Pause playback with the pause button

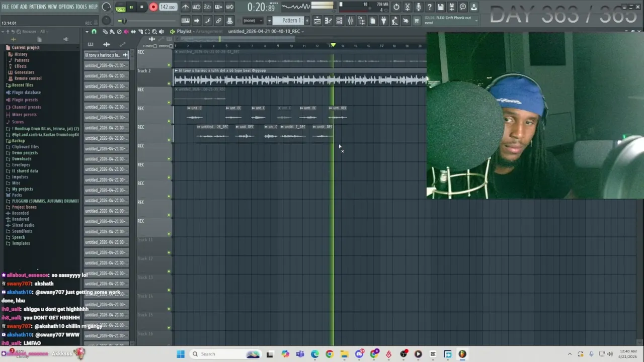[131, 8]
